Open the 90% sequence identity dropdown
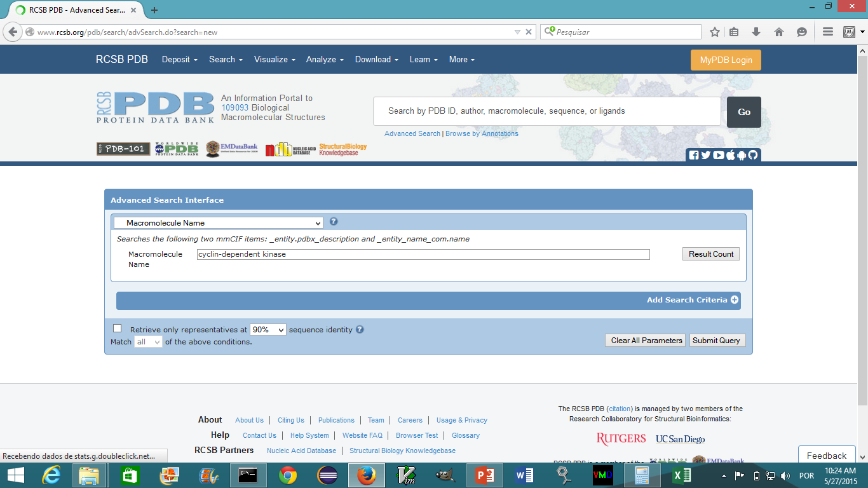868x488 pixels. coord(268,330)
